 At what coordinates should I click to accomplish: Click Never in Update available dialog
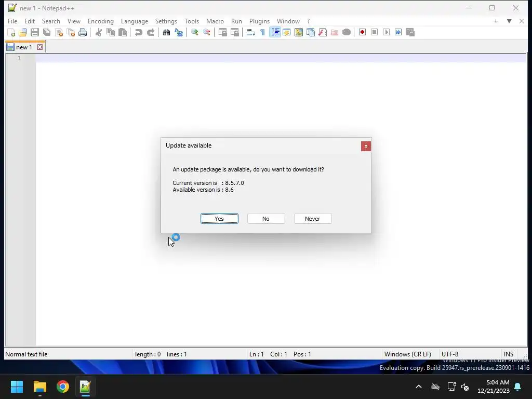pos(312,219)
